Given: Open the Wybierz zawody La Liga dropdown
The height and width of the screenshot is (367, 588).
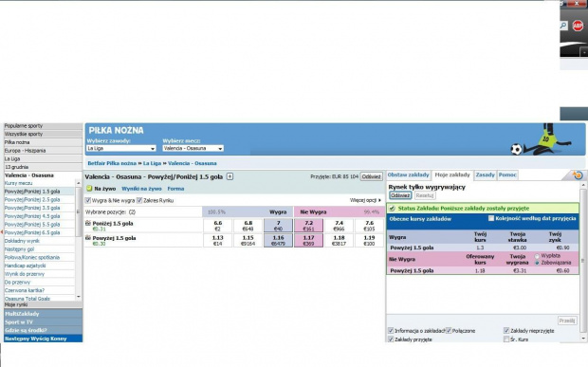Looking at the screenshot, I should pyautogui.click(x=121, y=149).
